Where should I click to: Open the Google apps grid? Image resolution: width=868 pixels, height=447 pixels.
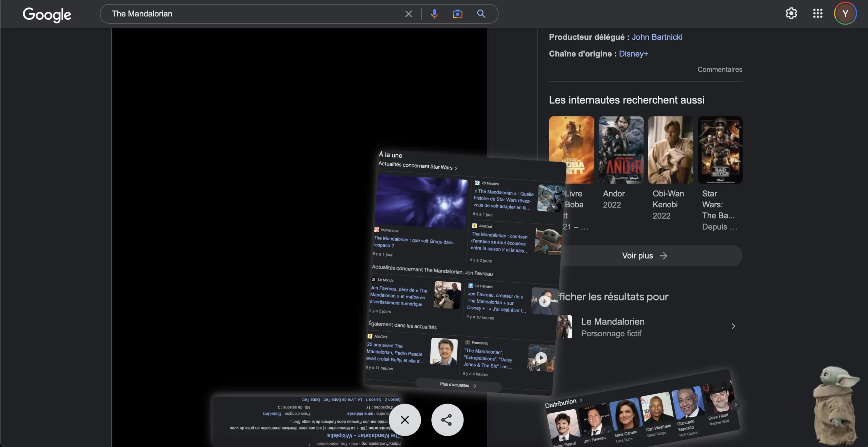(817, 14)
